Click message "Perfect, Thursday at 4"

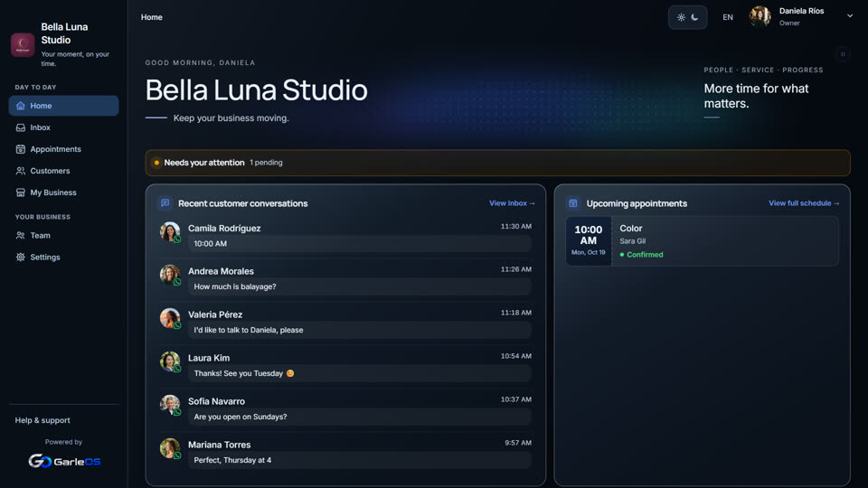[x=232, y=460]
